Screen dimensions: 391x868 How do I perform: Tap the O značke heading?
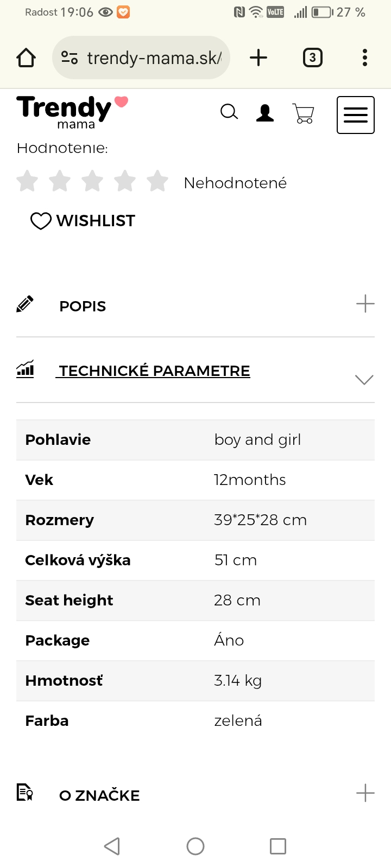(x=99, y=796)
